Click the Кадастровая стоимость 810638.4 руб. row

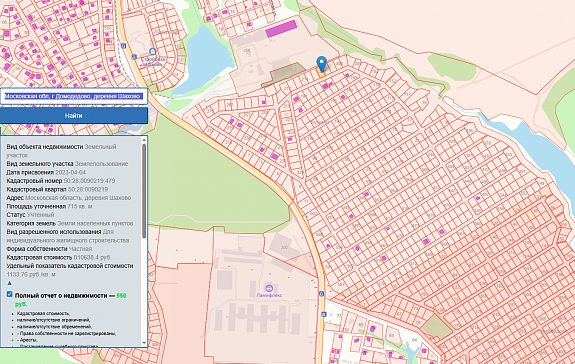click(x=59, y=257)
